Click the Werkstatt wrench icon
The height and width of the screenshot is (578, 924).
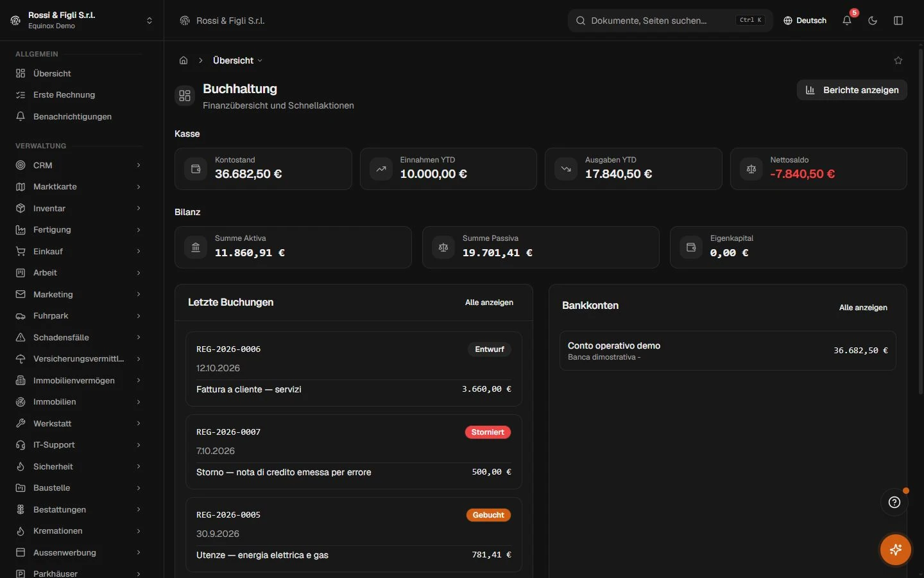pos(21,423)
